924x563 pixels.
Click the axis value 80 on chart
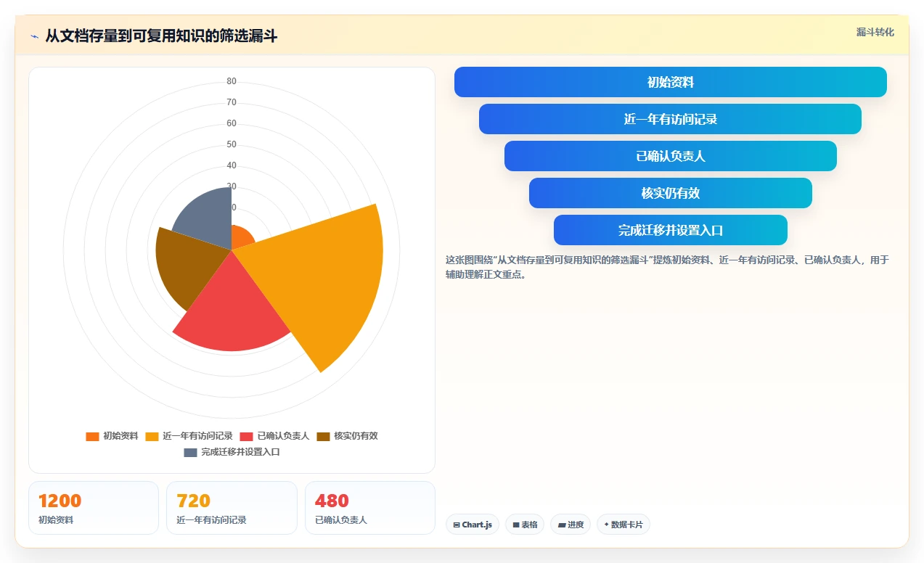point(232,81)
